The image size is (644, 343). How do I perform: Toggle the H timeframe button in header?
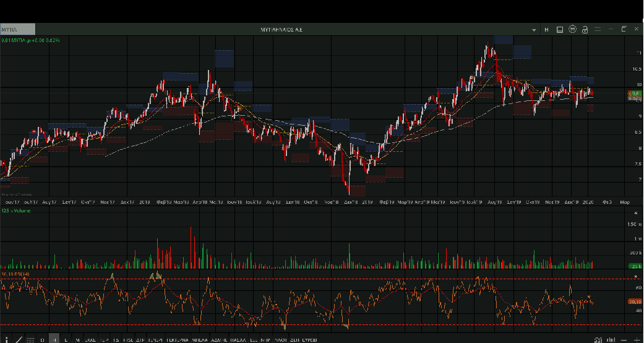546,29
